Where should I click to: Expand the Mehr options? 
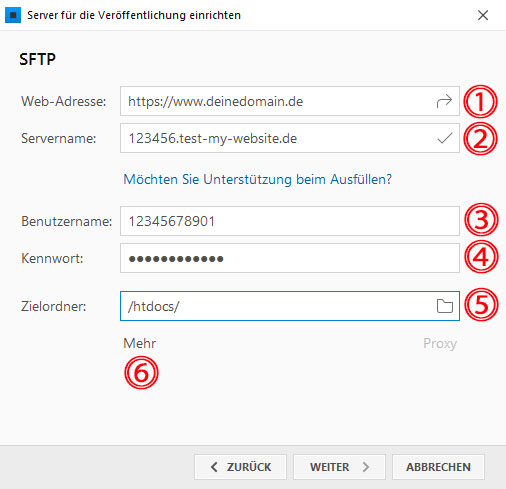click(140, 343)
